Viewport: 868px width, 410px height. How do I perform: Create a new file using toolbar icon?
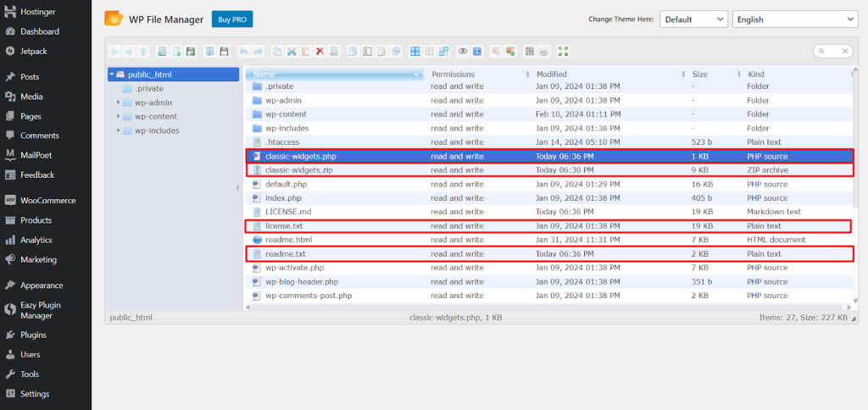coord(176,52)
